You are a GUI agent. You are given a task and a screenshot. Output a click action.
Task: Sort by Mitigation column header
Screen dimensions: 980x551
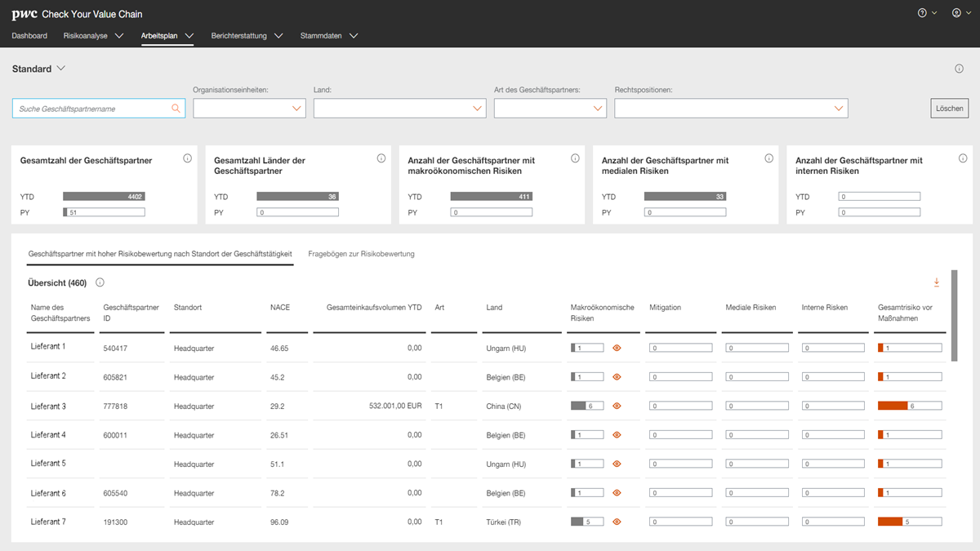pyautogui.click(x=666, y=308)
